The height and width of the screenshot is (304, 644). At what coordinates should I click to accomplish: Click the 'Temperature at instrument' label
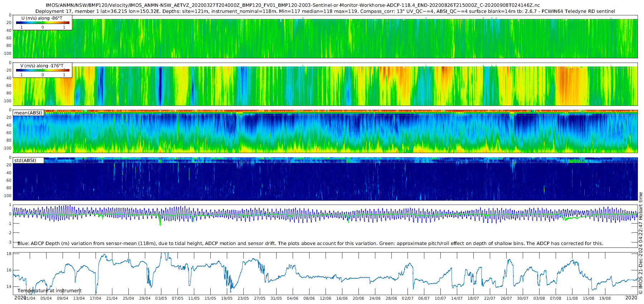click(49, 290)
